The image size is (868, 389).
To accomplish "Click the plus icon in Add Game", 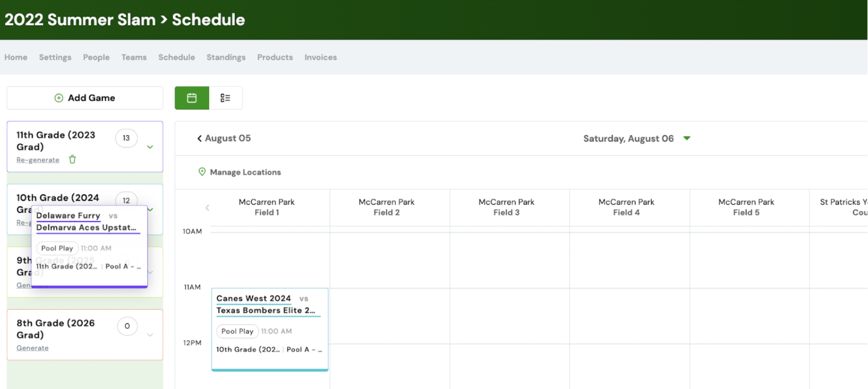I will pyautogui.click(x=59, y=98).
